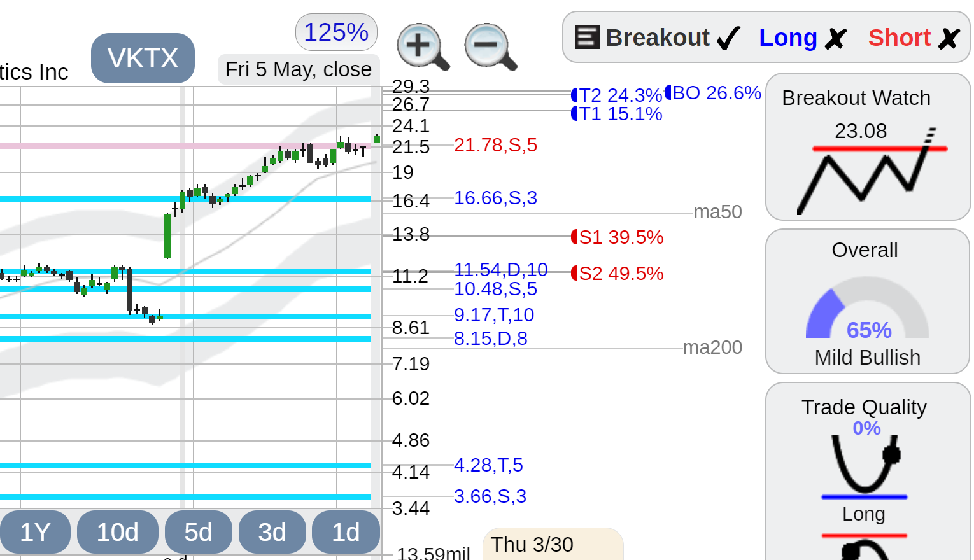The height and width of the screenshot is (560, 974).
Task: Click the Mild Bullish rating label
Action: click(x=868, y=358)
